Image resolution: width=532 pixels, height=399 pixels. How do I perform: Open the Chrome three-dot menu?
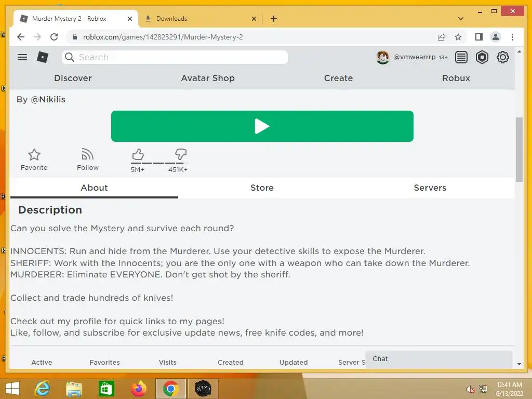[512, 37]
